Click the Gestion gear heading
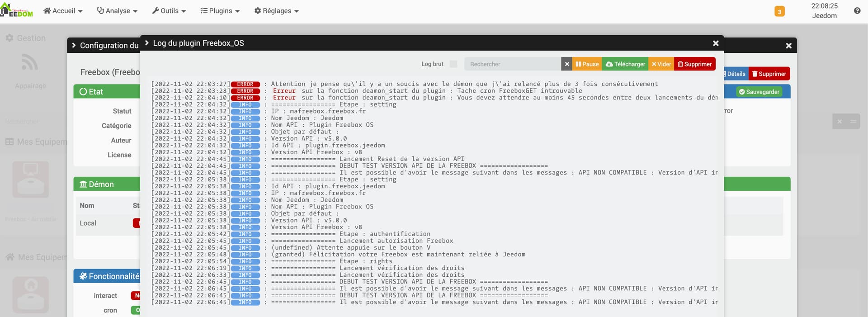 [26, 38]
